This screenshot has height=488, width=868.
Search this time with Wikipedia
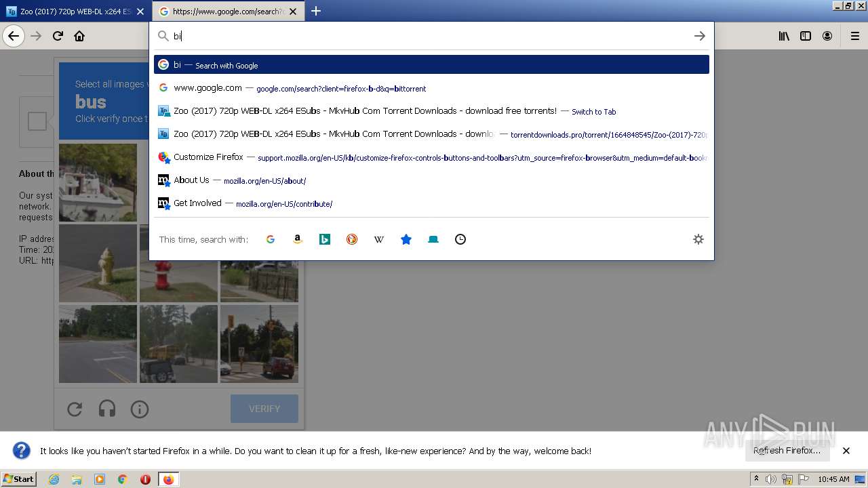coord(379,239)
